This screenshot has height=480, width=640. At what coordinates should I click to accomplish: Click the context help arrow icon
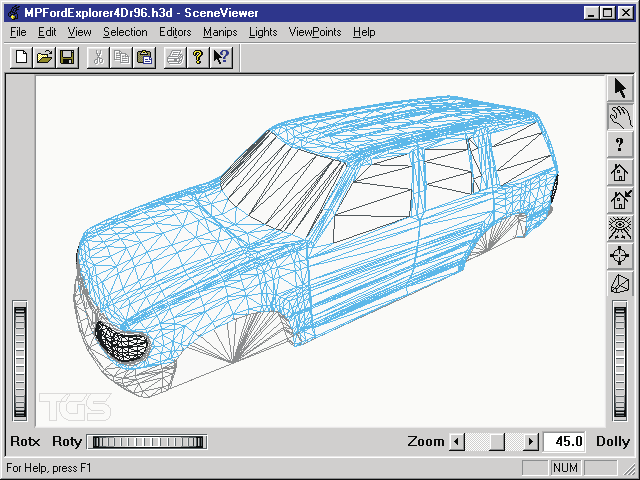tap(222, 58)
